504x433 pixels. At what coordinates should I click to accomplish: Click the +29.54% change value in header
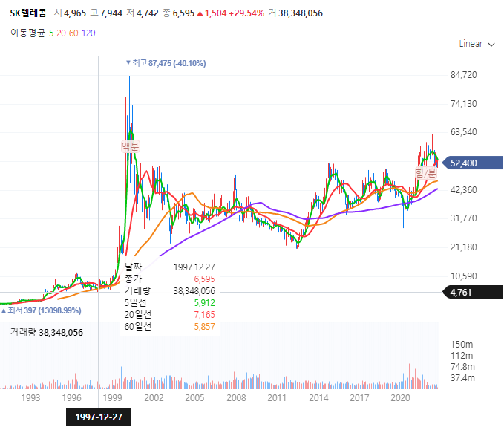click(x=246, y=13)
